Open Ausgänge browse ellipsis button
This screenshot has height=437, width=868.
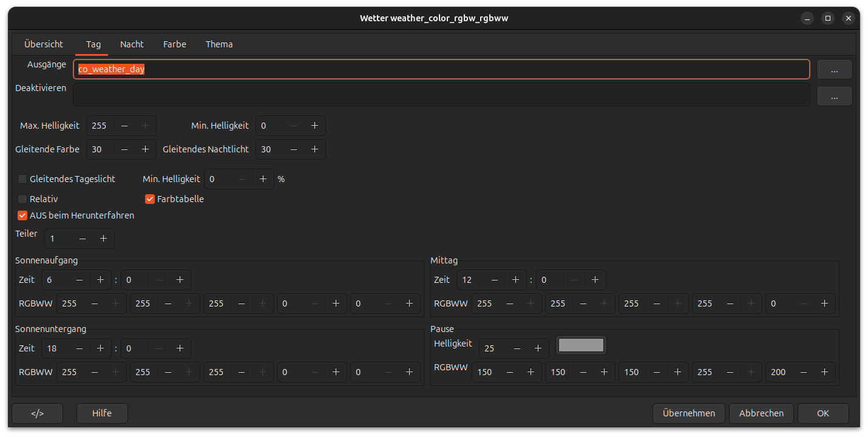point(834,70)
